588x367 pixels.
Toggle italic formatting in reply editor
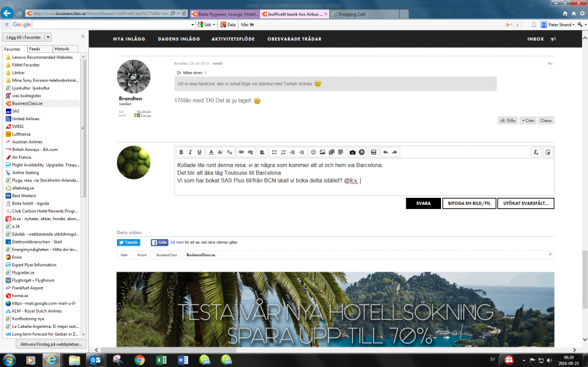(x=191, y=152)
